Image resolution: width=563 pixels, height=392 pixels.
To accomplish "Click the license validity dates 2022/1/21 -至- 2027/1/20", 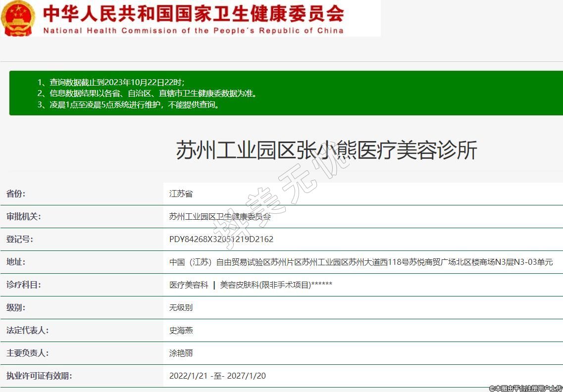I will coord(217,376).
